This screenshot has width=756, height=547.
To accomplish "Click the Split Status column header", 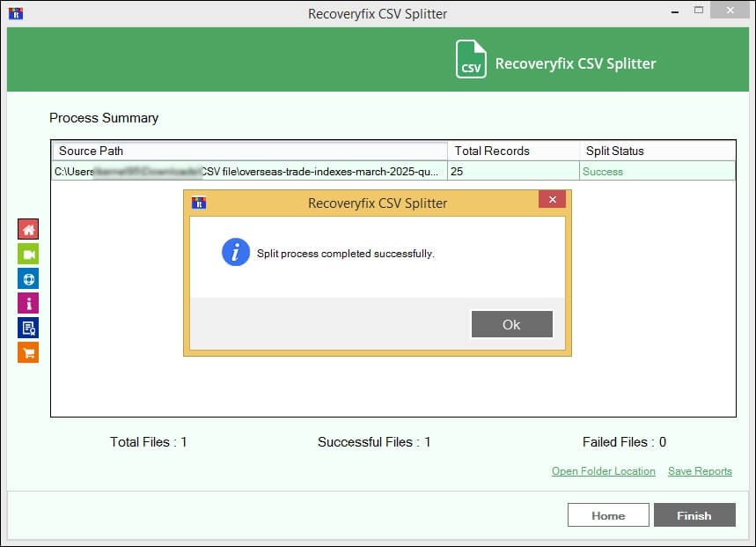I will pos(657,151).
